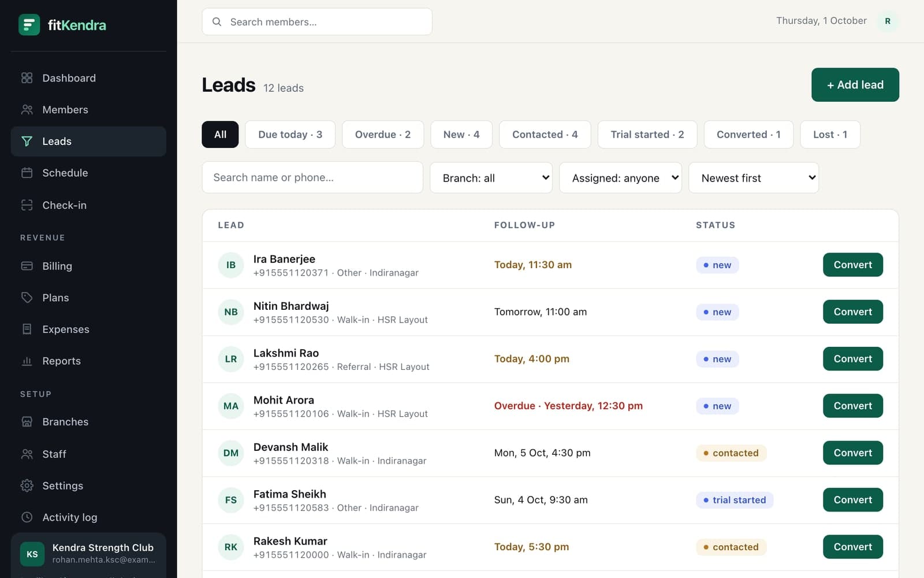Click the Staff people icon
The image size is (924, 578).
click(27, 454)
